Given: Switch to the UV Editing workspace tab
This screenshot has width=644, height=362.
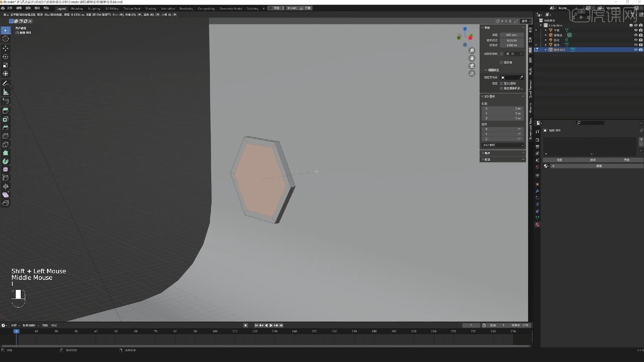Looking at the screenshot, I should 112,8.
